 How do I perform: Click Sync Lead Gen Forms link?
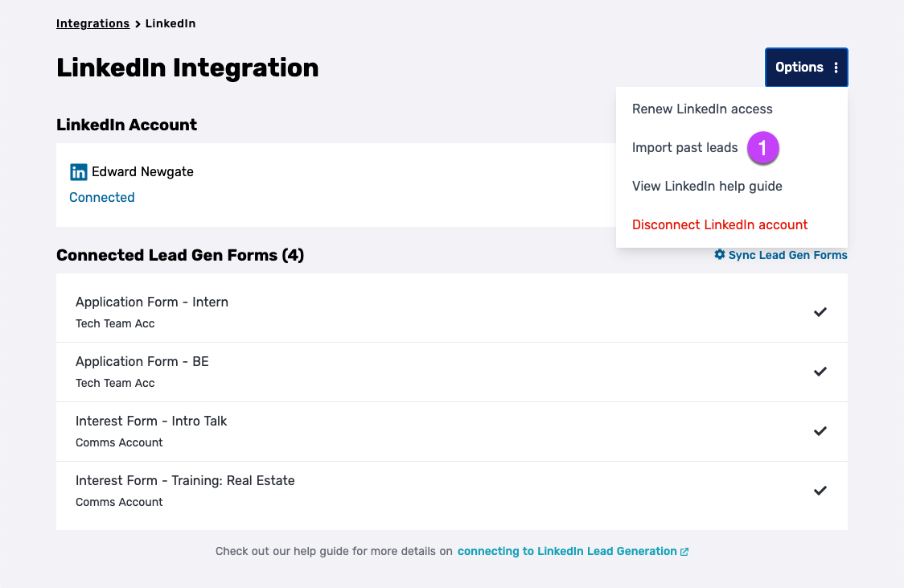[787, 255]
